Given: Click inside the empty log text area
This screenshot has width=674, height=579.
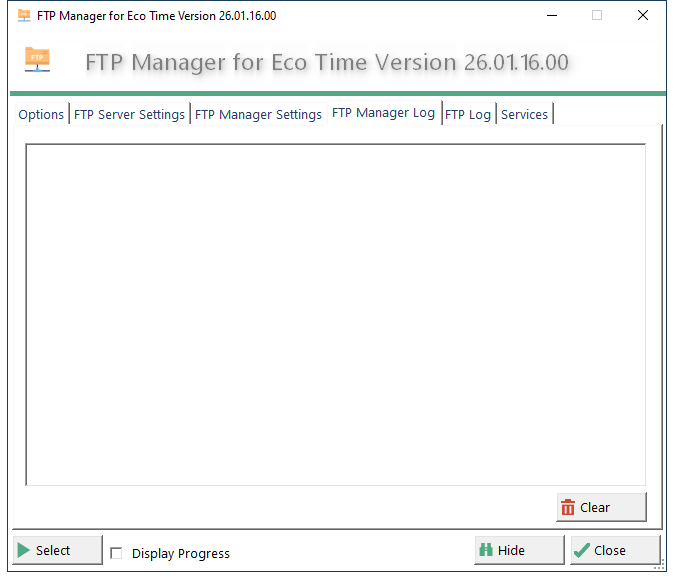Looking at the screenshot, I should [x=335, y=315].
